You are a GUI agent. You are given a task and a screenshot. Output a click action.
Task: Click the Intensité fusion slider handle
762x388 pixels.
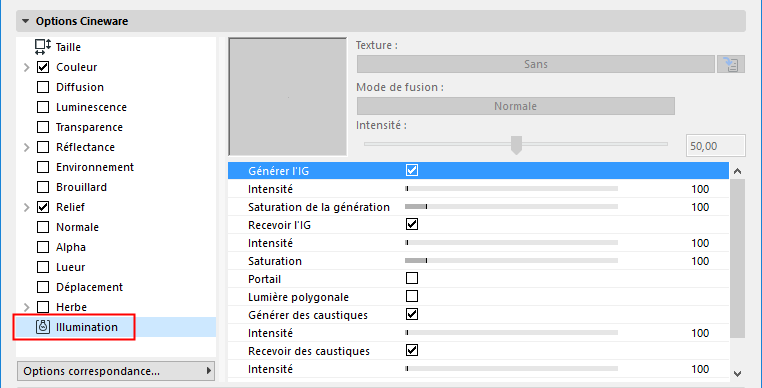pos(516,145)
